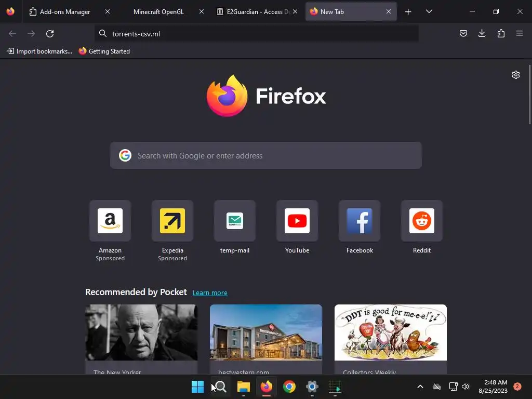Open File Explorer from the taskbar
Screen dimensions: 532x399
243,387
